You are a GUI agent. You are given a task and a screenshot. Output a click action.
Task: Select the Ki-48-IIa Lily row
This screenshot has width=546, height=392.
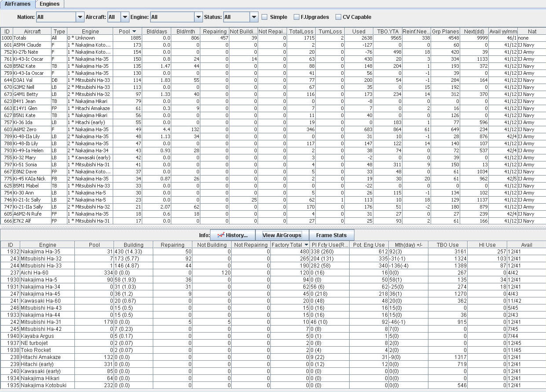coord(273,136)
